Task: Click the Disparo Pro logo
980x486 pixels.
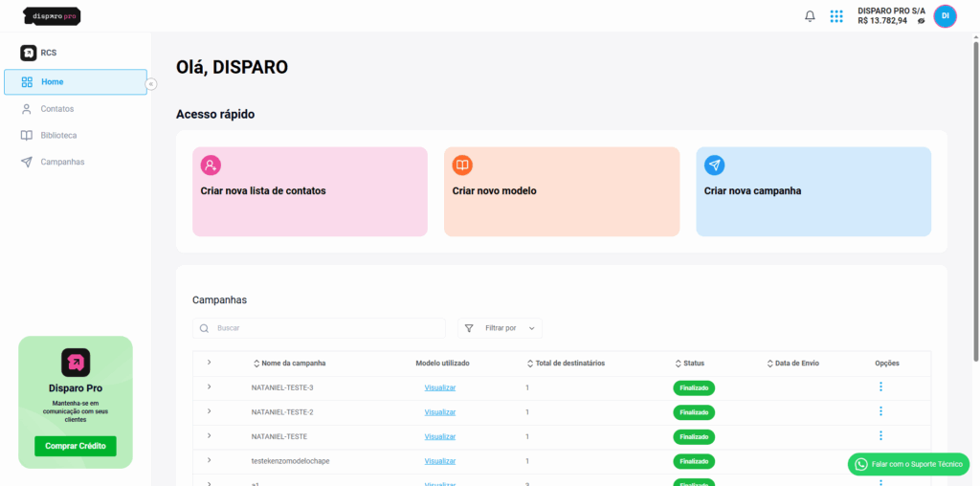Action: click(52, 16)
